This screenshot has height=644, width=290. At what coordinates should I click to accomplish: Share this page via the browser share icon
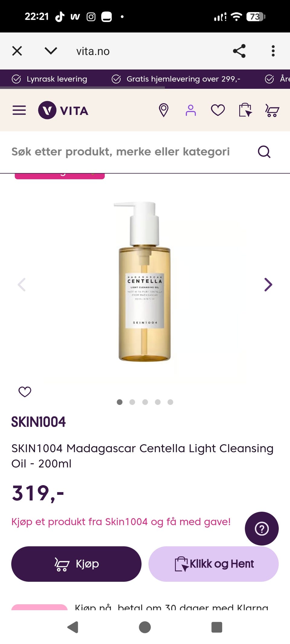click(239, 51)
